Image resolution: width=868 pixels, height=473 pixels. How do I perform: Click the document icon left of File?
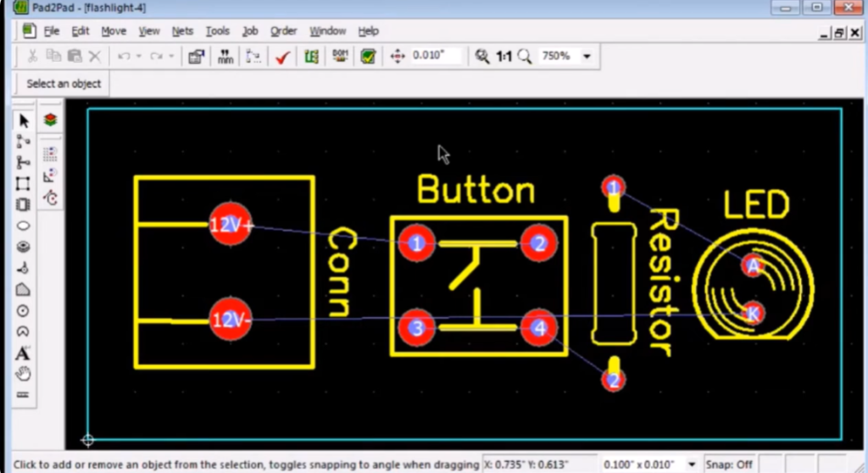[29, 31]
